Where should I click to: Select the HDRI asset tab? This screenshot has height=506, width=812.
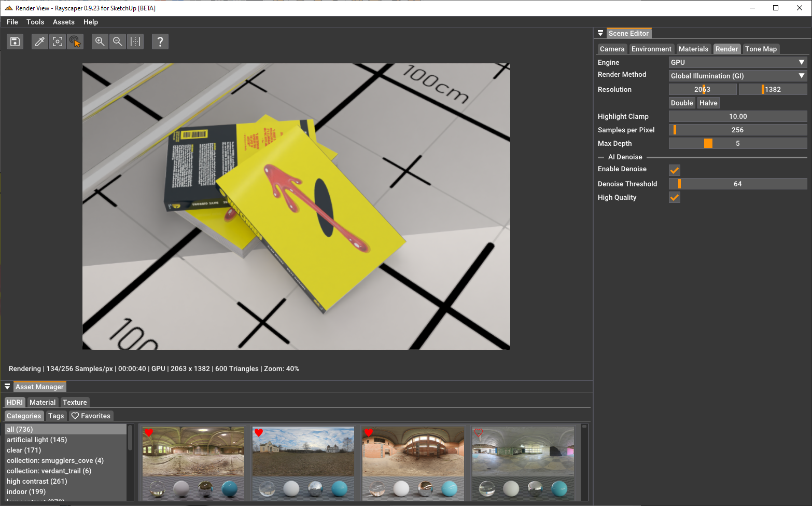tap(15, 402)
